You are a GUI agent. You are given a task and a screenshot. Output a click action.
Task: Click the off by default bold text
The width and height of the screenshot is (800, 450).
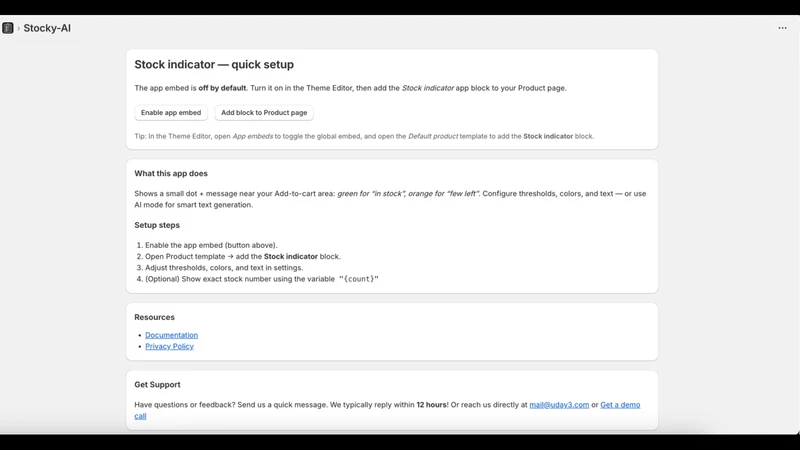[222, 88]
